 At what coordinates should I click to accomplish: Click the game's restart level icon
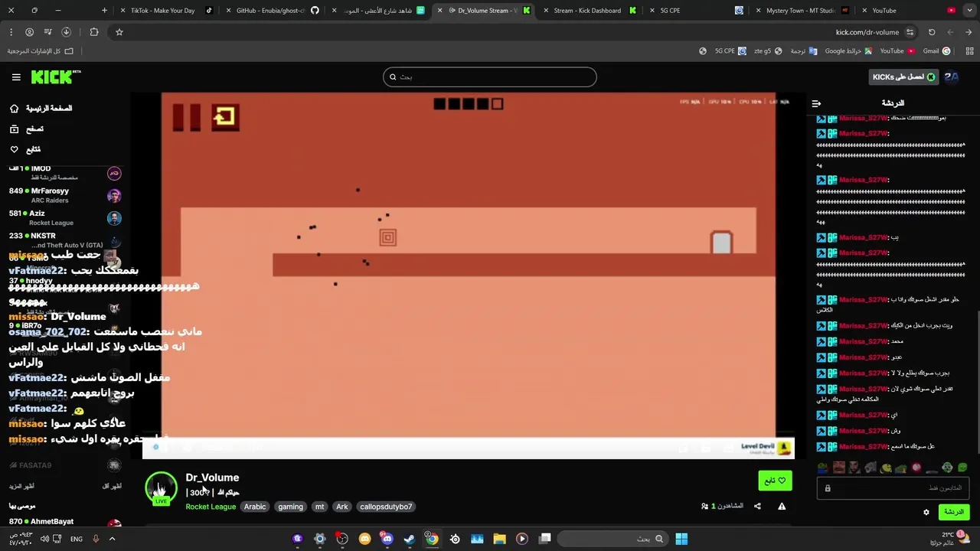pos(224,117)
